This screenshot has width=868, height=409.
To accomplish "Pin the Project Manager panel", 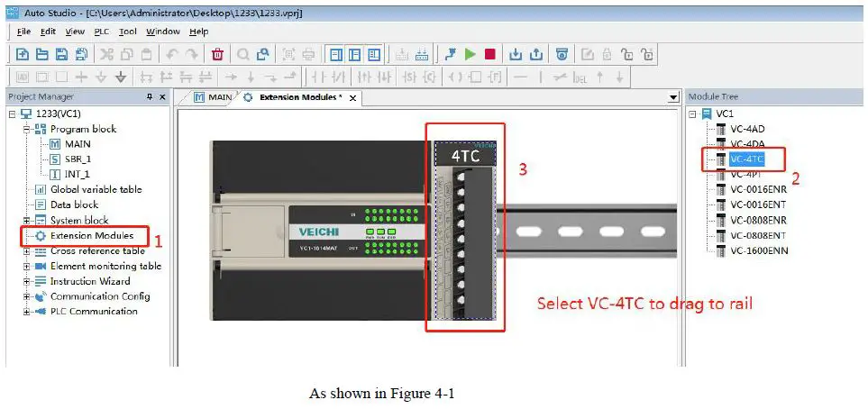I will 150,97.
